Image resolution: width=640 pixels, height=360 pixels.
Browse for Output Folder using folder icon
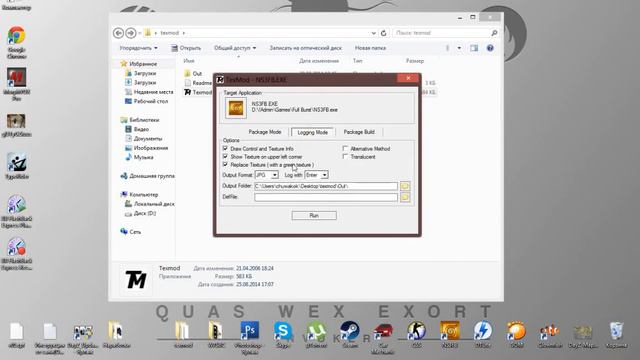tap(404, 186)
